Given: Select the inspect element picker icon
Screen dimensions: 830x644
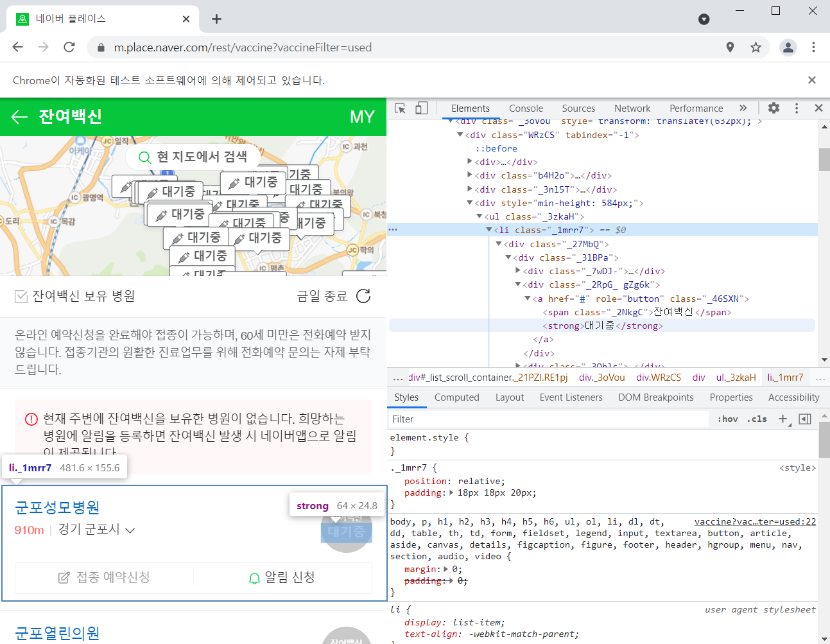Looking at the screenshot, I should coord(400,109).
